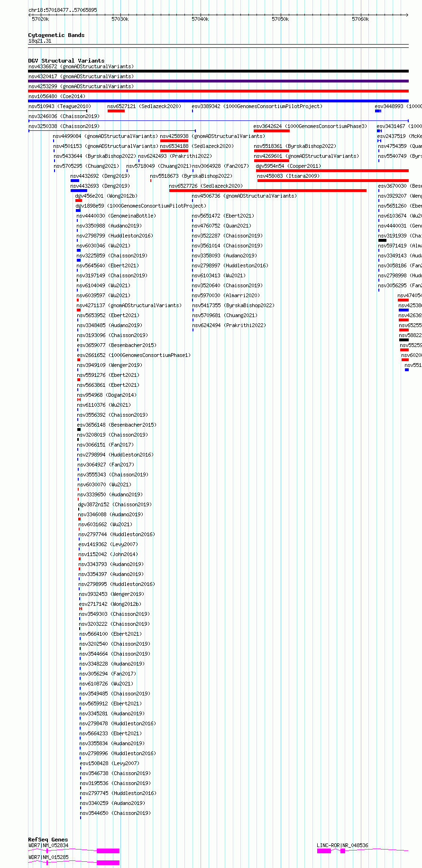The image size is (422, 868).
Task: Open esv3656148 (Besenbacher2015) variant
Action: click(x=117, y=425)
